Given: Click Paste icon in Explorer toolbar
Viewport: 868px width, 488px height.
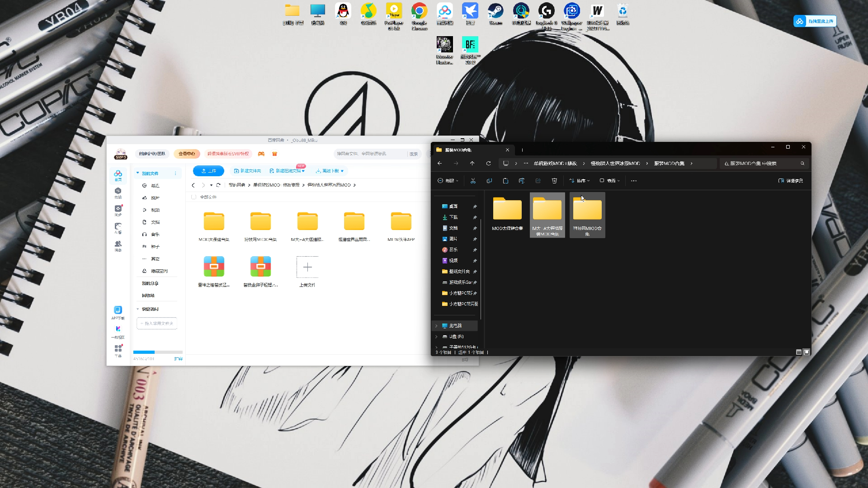Looking at the screenshot, I should click(x=505, y=181).
